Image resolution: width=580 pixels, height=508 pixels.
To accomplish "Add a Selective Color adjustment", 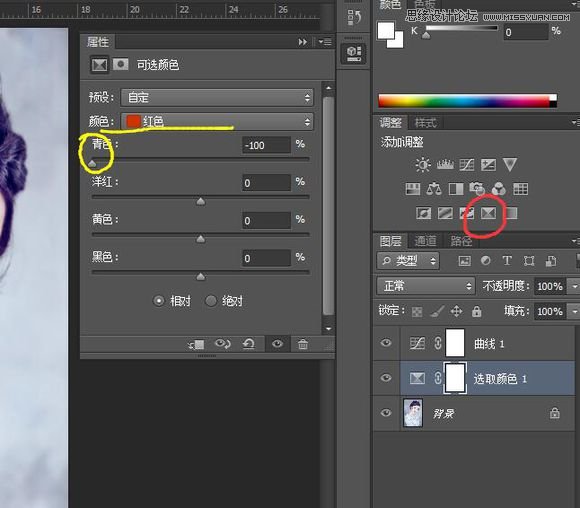I will click(x=488, y=213).
